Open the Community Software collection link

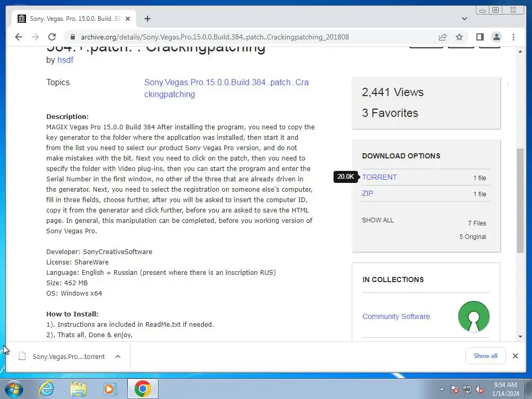pyautogui.click(x=396, y=316)
